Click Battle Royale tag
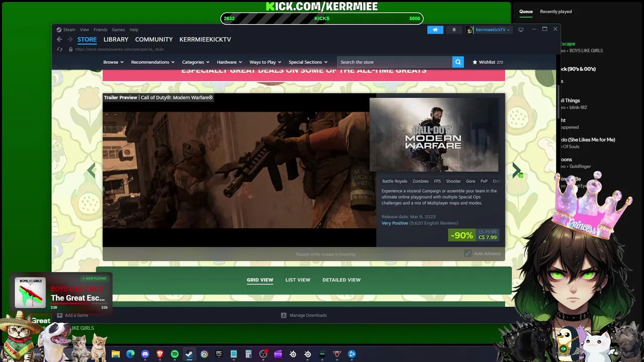The image size is (644, 362). point(394,181)
